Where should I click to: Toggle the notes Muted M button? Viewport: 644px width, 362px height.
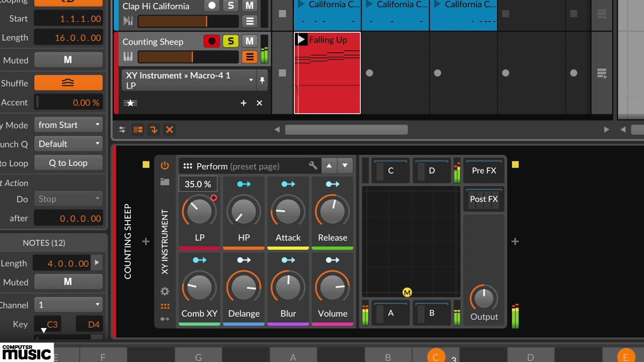point(68,282)
